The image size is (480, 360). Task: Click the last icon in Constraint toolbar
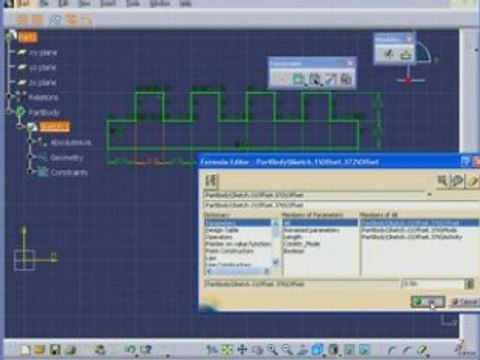tap(346, 79)
